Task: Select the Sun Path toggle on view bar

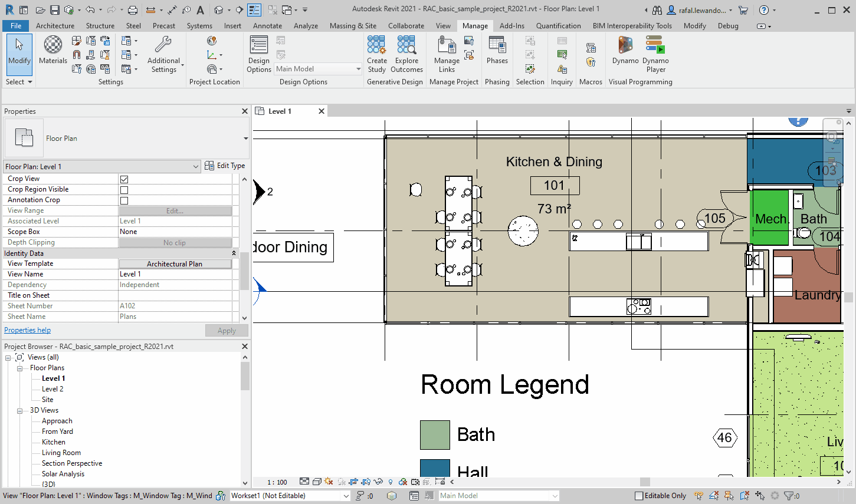Action: click(330, 482)
